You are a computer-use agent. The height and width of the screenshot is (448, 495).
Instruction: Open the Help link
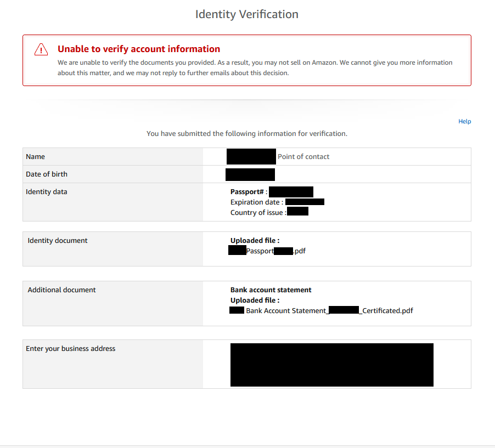464,122
